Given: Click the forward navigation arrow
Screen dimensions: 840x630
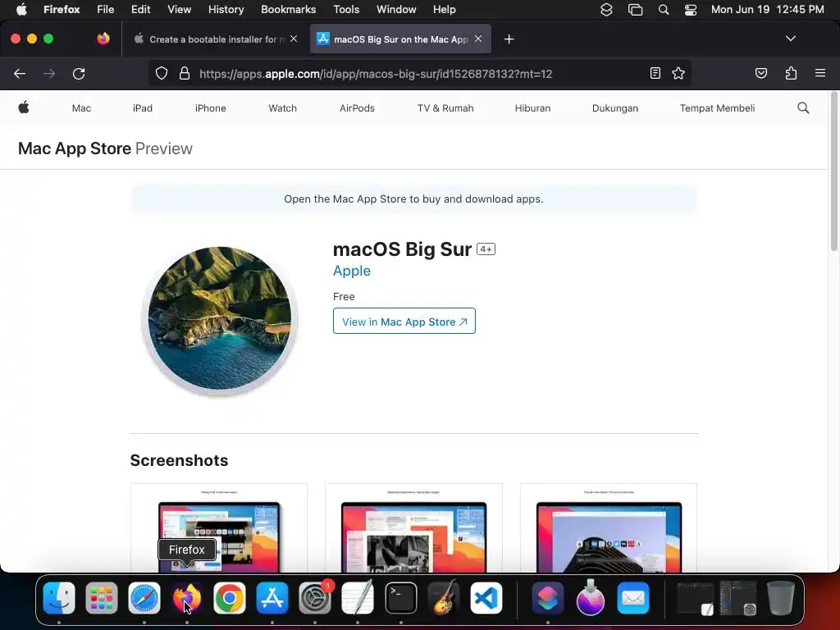Looking at the screenshot, I should click(x=49, y=73).
